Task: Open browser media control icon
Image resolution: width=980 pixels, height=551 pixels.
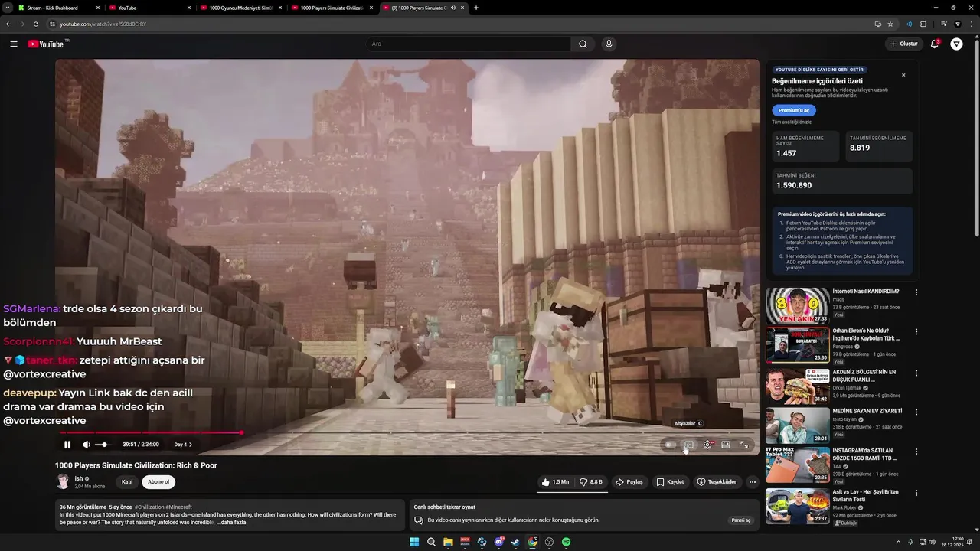Action: click(944, 24)
